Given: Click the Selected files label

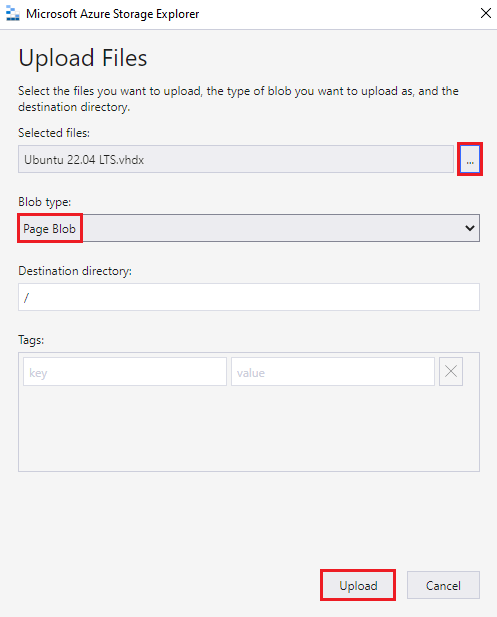Looking at the screenshot, I should [54, 133].
